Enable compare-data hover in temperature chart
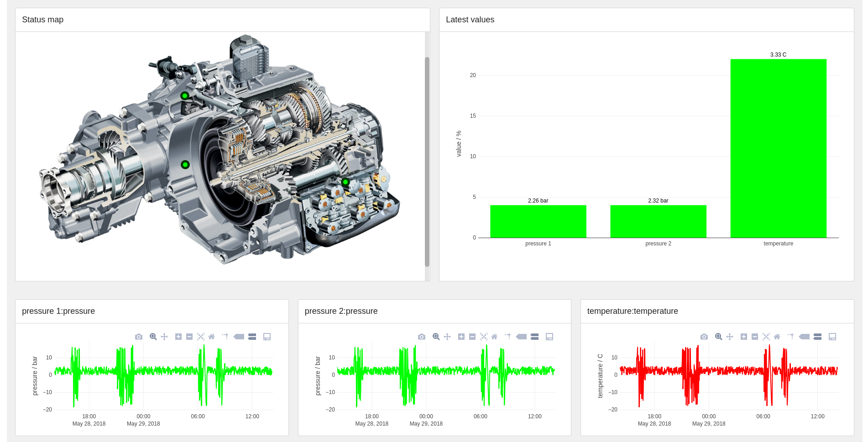868x442 pixels. (x=817, y=337)
